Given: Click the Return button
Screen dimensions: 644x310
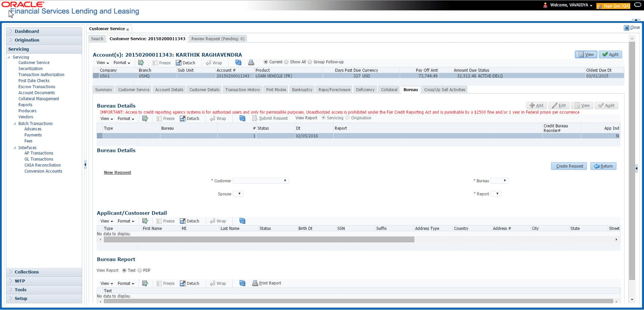Looking at the screenshot, I should (603, 166).
